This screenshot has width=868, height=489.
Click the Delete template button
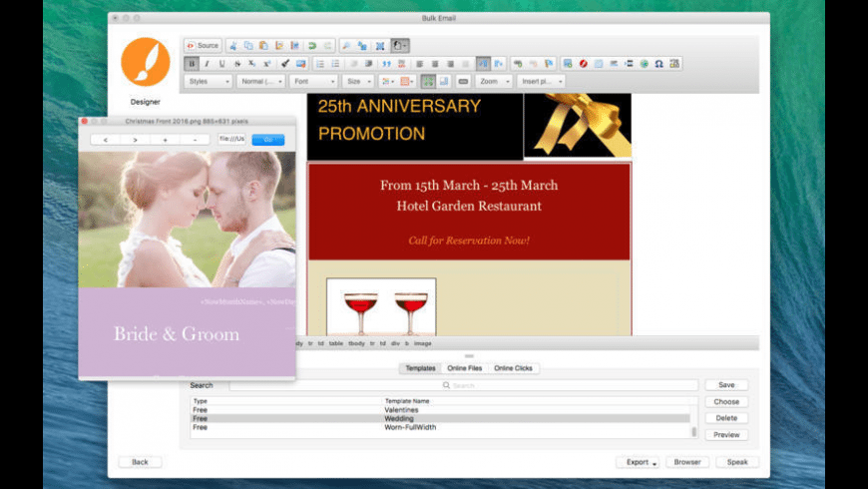click(726, 418)
